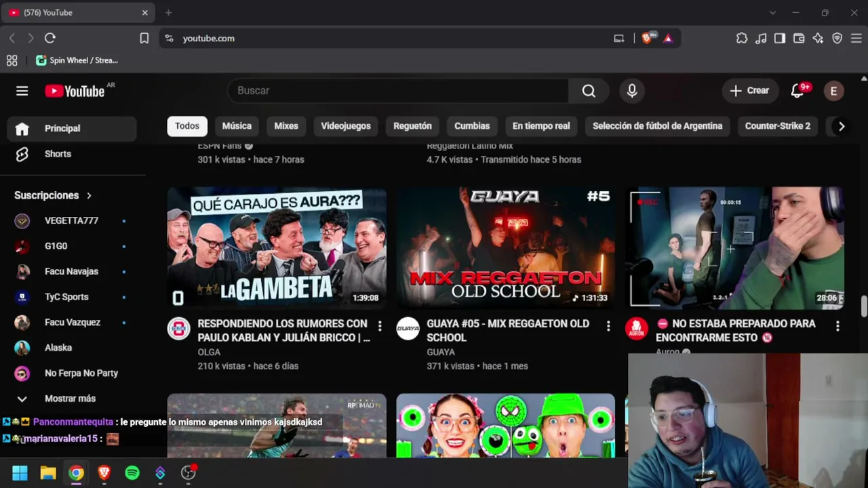
Task: Open the apps grid in bookmarks bar
Action: (12, 60)
